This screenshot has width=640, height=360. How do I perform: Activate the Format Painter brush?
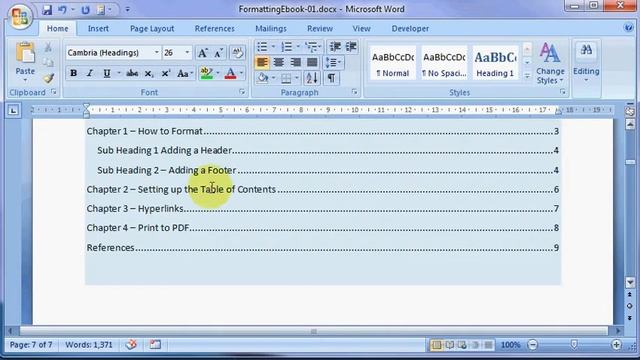point(48,78)
